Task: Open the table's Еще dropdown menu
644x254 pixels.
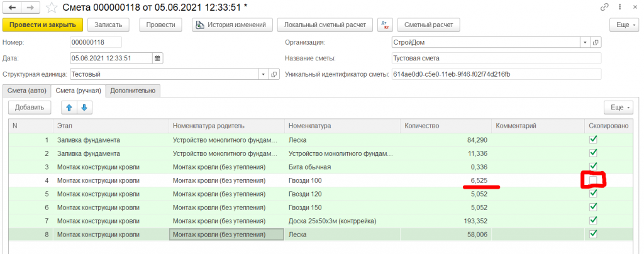Action: point(620,108)
